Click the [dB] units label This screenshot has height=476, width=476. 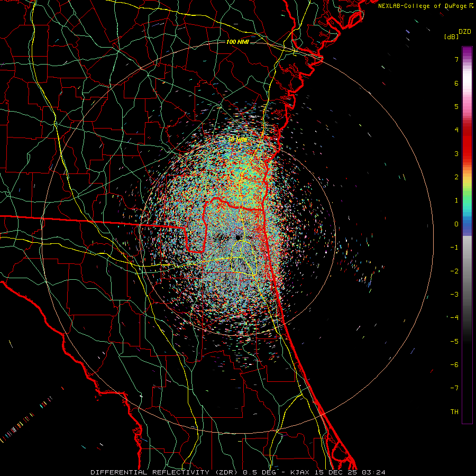click(x=452, y=37)
